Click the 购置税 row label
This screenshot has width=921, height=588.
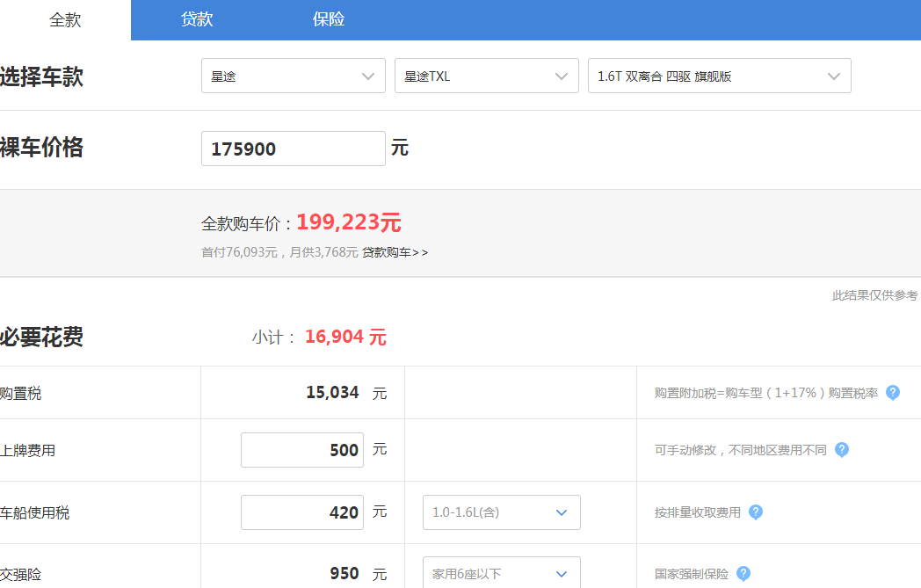coord(20,394)
